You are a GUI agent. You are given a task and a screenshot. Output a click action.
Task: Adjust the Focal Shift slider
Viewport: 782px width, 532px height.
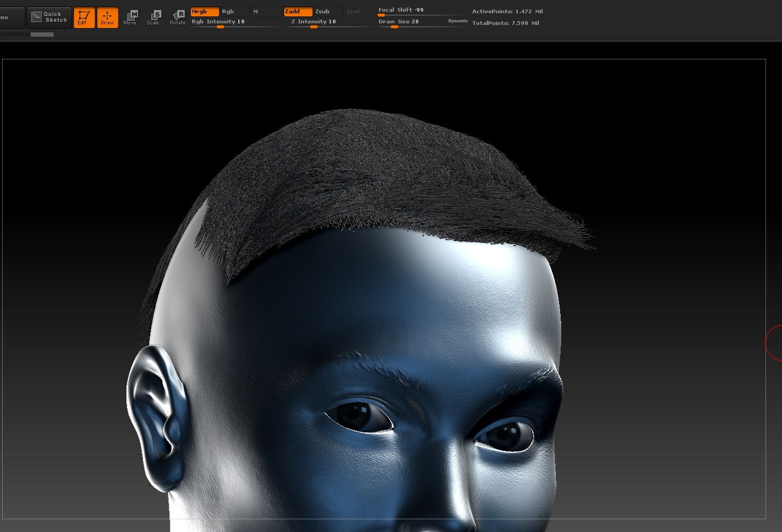click(423, 11)
